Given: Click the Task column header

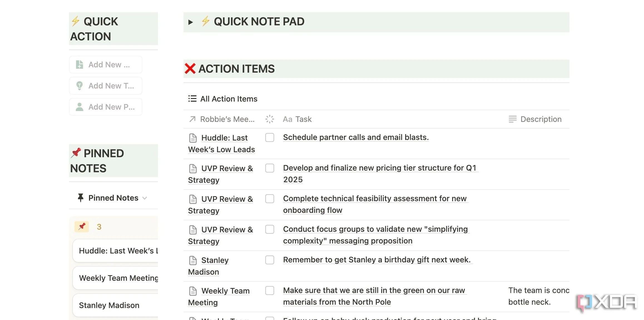Looking at the screenshot, I should [303, 119].
